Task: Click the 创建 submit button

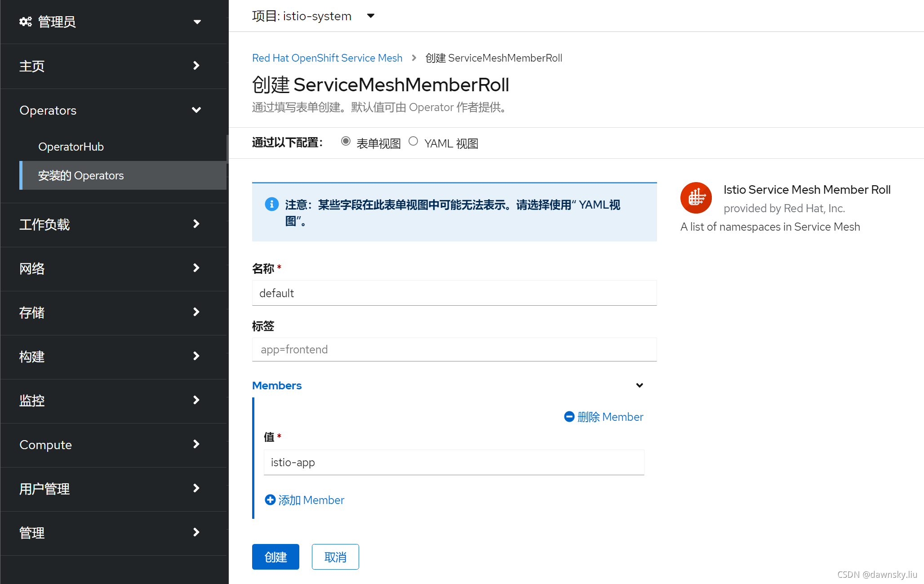Action: 275,557
